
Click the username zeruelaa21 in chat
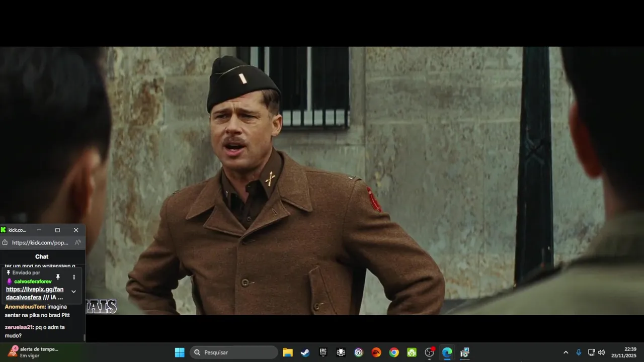point(19,327)
